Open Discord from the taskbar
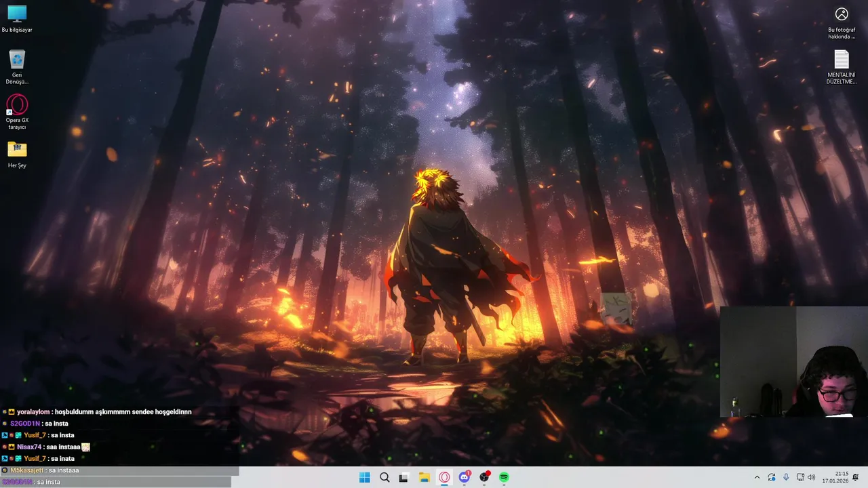This screenshot has height=488, width=868. click(465, 477)
